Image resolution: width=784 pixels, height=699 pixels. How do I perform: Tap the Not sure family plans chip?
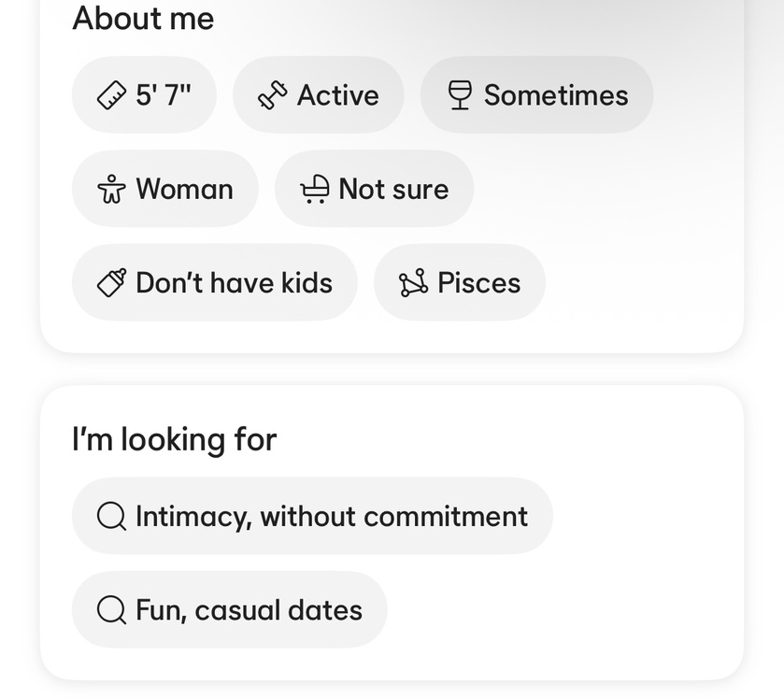[x=374, y=189]
